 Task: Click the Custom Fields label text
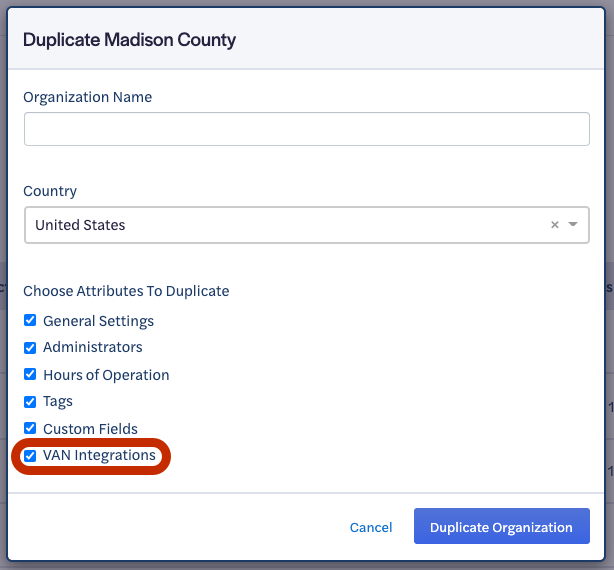[x=90, y=429]
